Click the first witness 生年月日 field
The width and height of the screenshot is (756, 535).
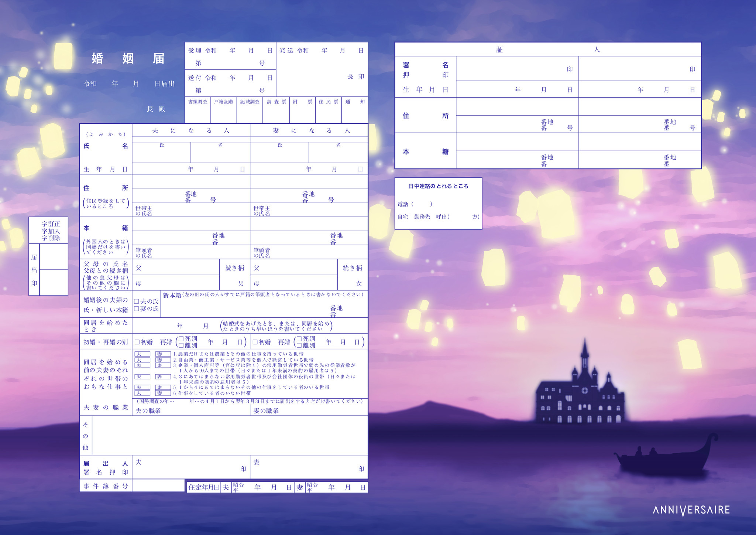(517, 89)
